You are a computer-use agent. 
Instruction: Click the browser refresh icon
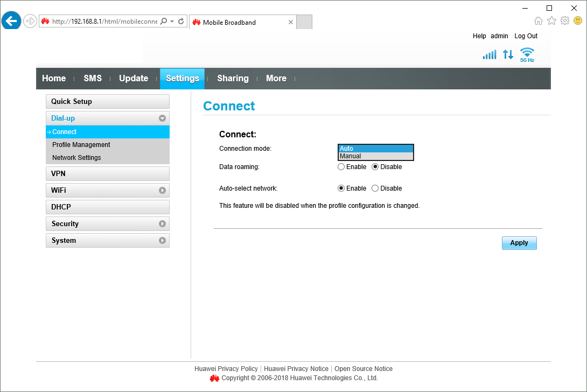coord(181,22)
